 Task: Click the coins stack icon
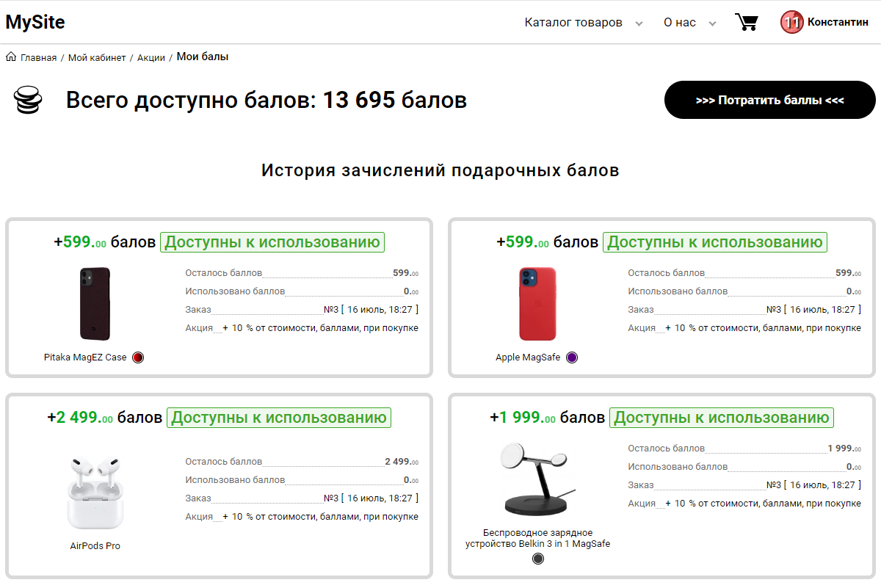28,100
